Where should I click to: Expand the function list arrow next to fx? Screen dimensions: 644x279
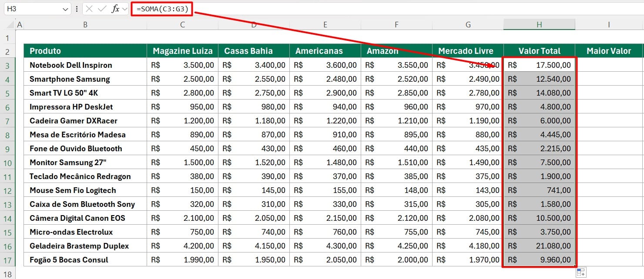click(125, 9)
